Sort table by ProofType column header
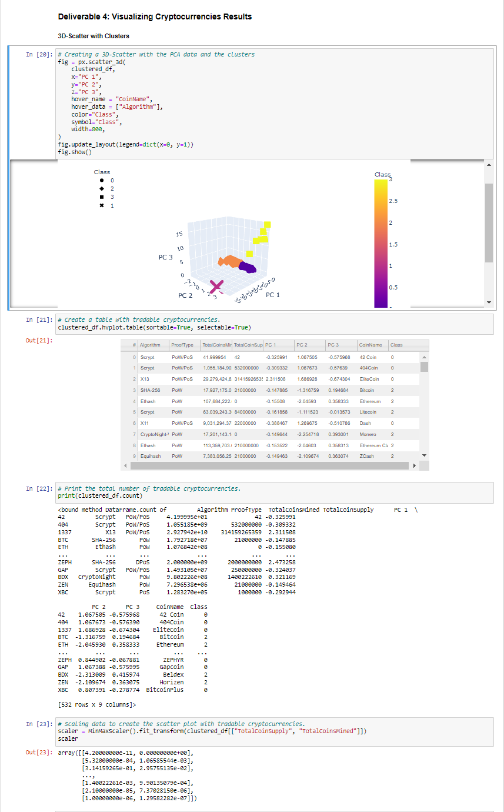 [x=180, y=345]
